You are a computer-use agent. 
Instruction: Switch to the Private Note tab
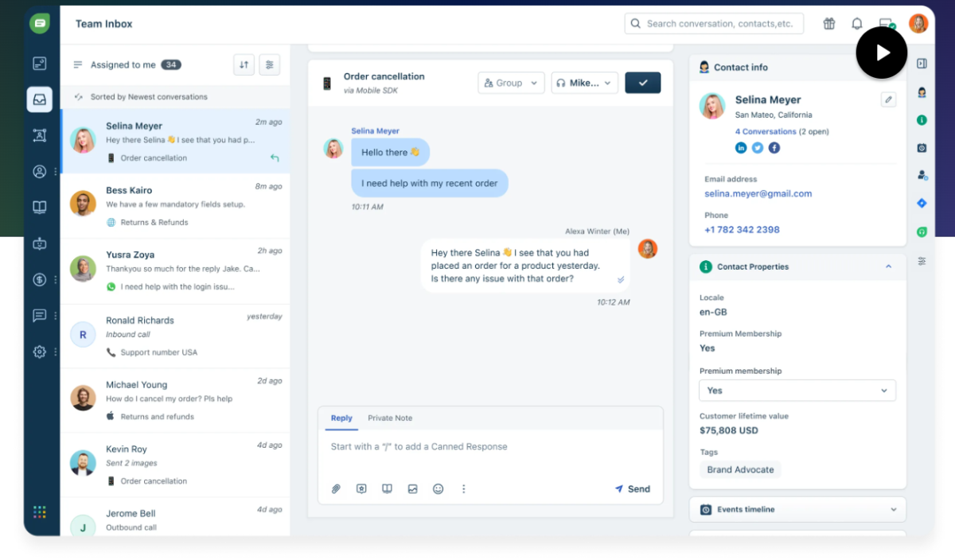390,418
